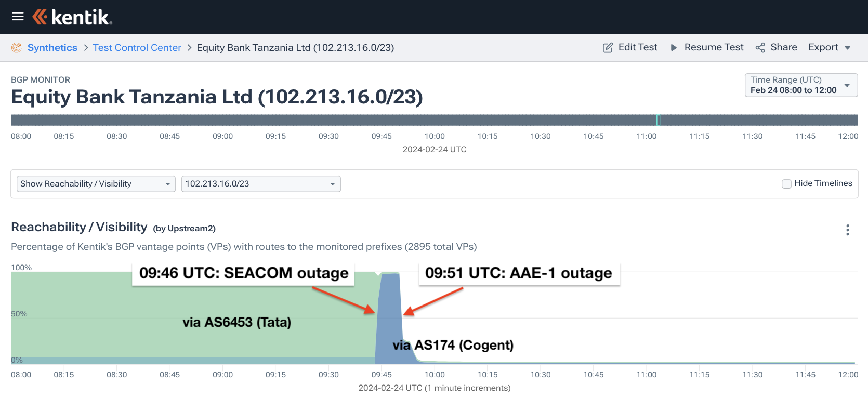Click the Resume Test play icon
Image resolution: width=868 pixels, height=398 pixels.
[x=674, y=48]
